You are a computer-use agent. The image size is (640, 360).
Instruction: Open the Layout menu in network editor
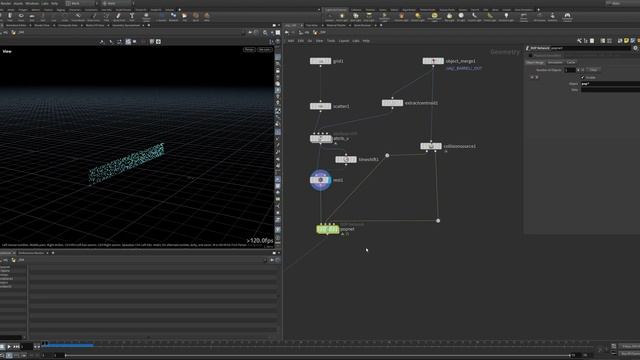[344, 41]
